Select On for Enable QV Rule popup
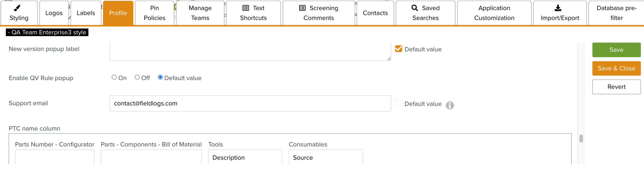 [x=114, y=77]
